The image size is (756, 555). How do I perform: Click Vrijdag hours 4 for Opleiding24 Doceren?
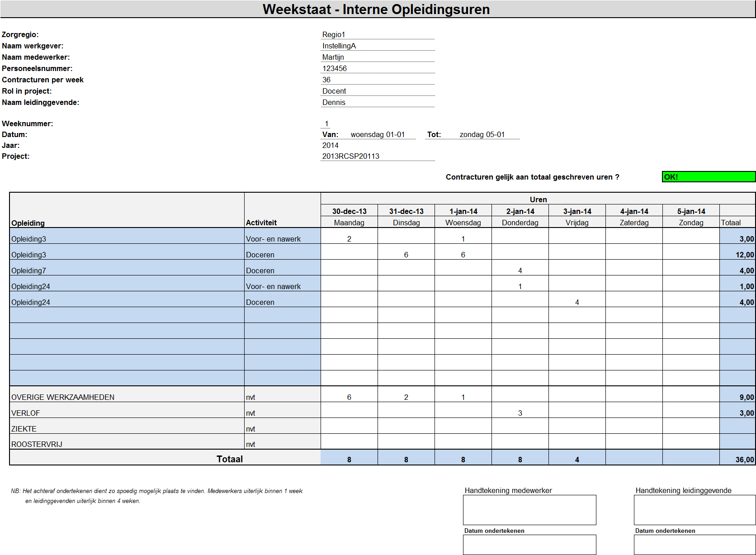[577, 299]
